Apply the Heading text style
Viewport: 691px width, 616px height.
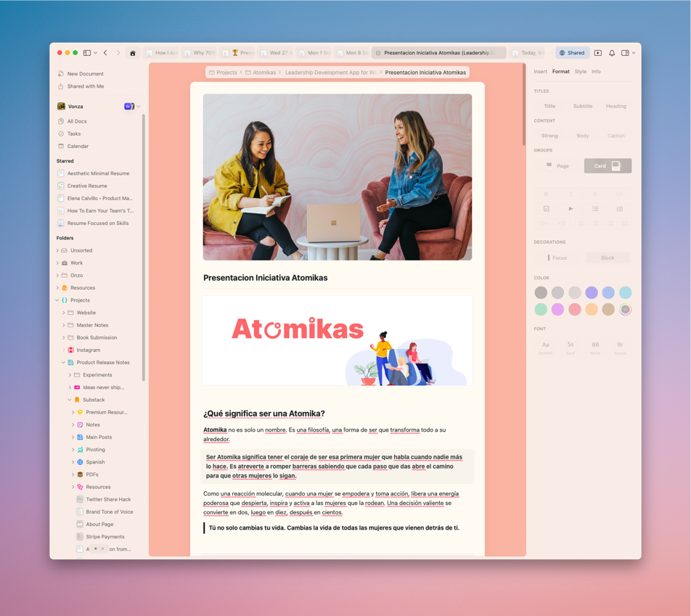point(616,106)
